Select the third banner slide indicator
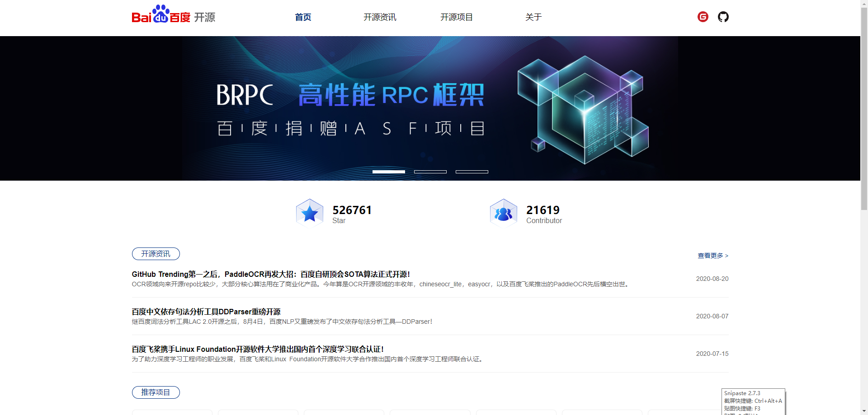This screenshot has width=868, height=415. (472, 172)
